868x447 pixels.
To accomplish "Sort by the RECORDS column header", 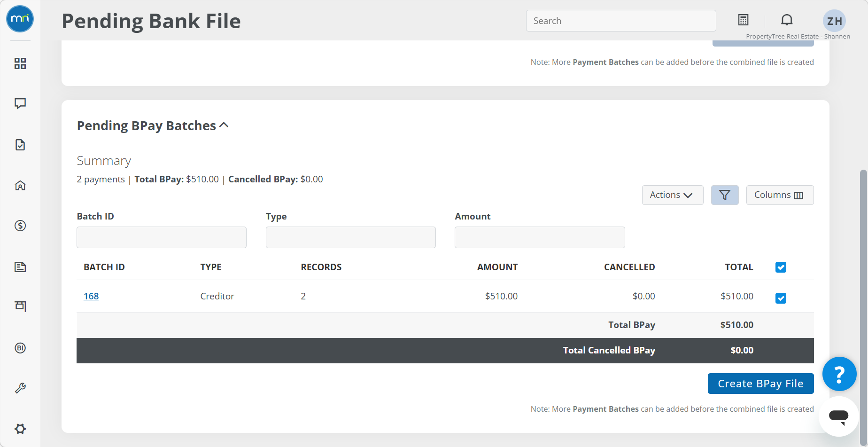I will pos(321,267).
